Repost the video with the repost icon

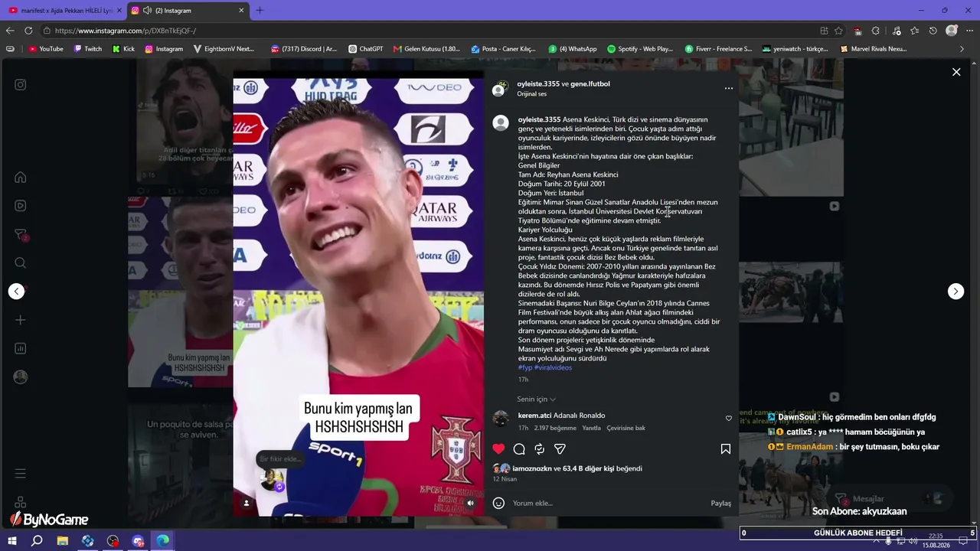tap(540, 449)
